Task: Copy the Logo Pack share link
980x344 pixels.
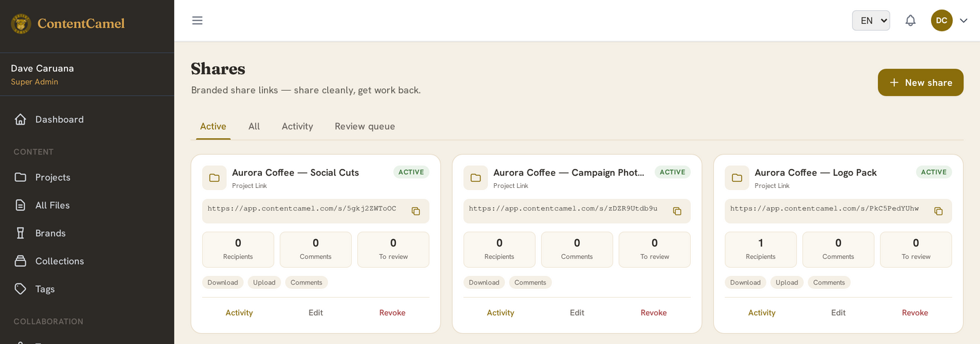Action: [x=938, y=211]
